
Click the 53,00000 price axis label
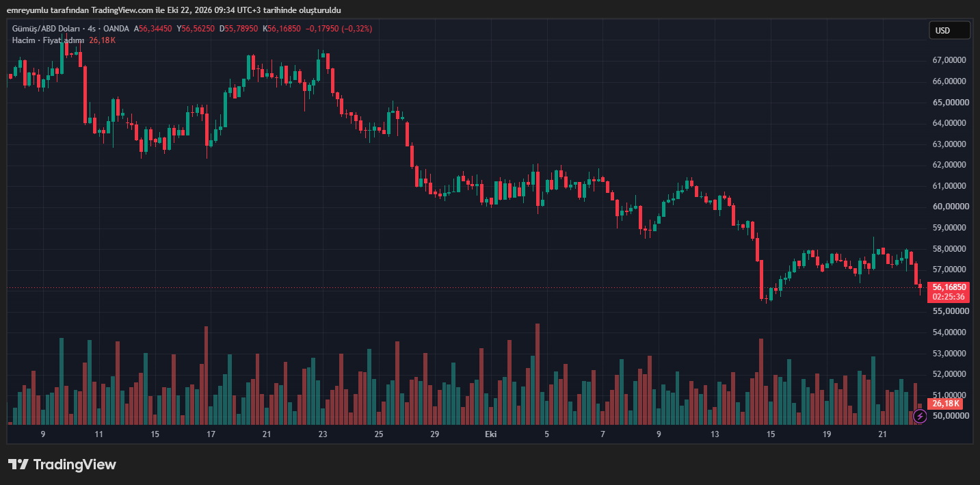coord(949,354)
